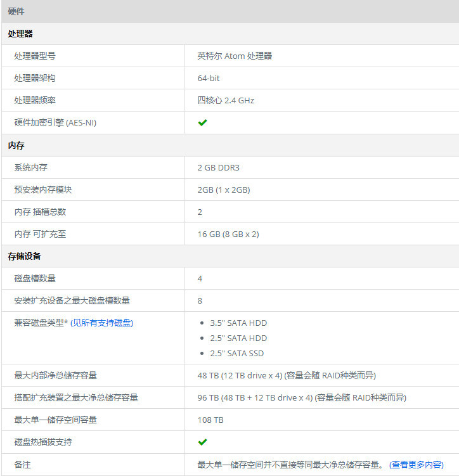459x476 pixels.
Task: Click the value 4 for 磁盘槽数量
Action: tap(200, 278)
